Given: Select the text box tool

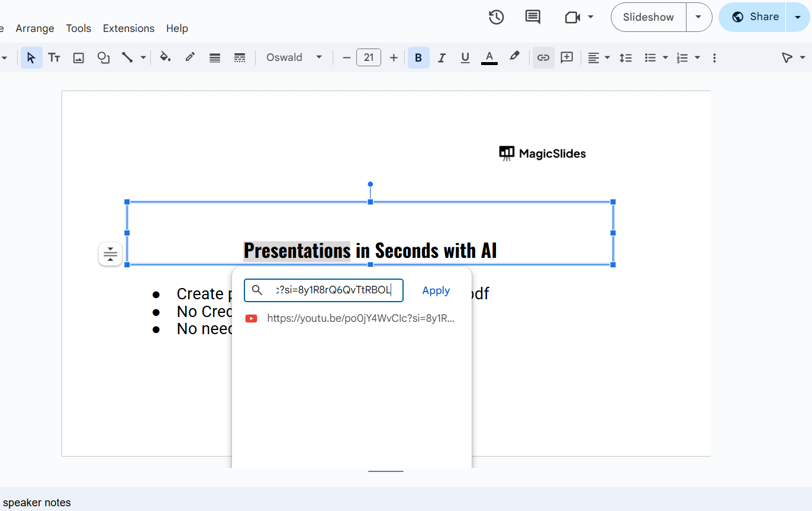Looking at the screenshot, I should click(x=54, y=57).
